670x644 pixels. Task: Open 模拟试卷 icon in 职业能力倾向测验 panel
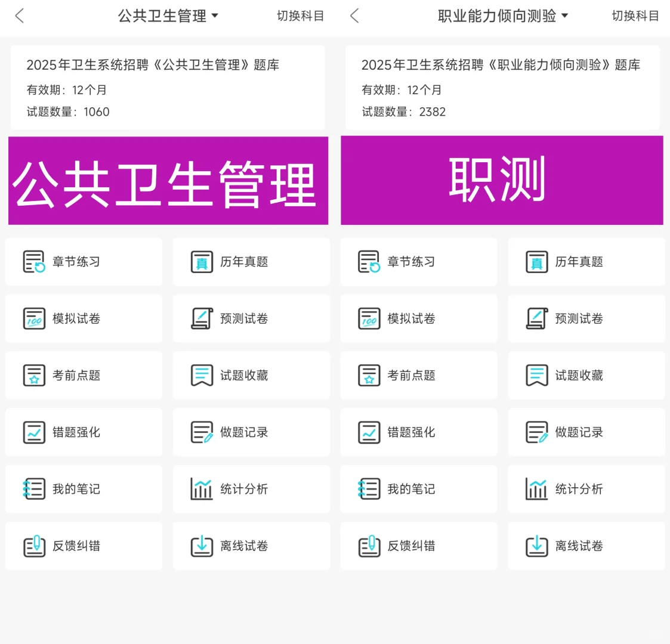click(369, 318)
